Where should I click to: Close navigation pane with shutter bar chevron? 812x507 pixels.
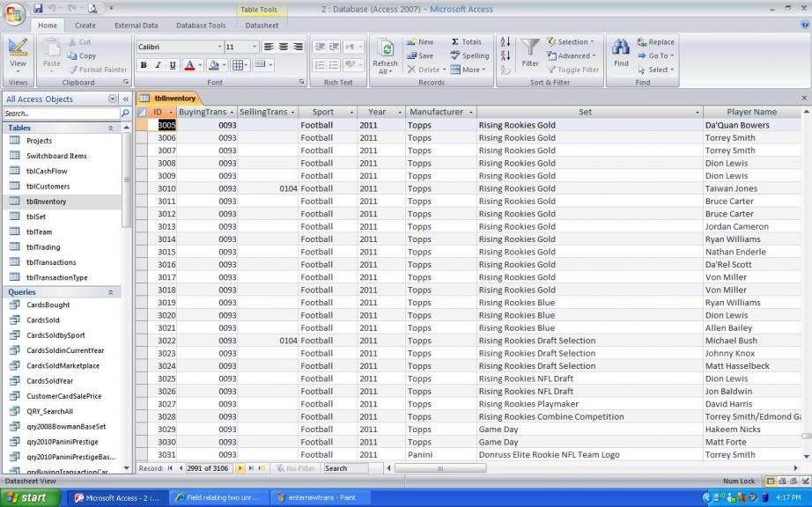tap(125, 99)
